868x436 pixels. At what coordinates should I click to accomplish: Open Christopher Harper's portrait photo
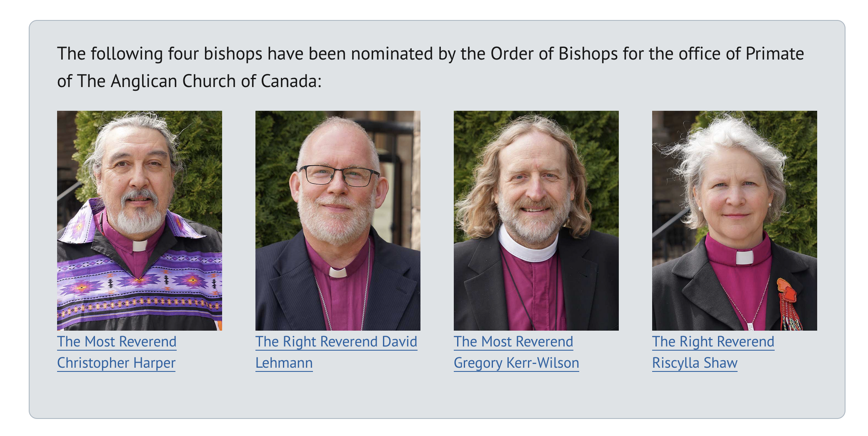click(140, 220)
